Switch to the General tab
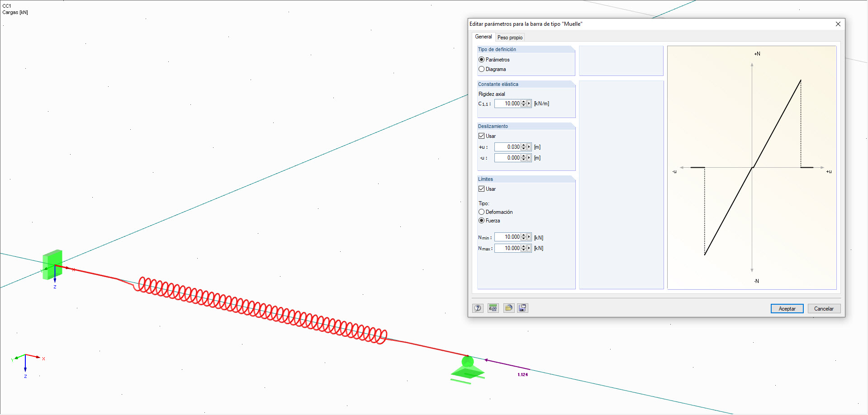868x415 pixels. coord(483,37)
